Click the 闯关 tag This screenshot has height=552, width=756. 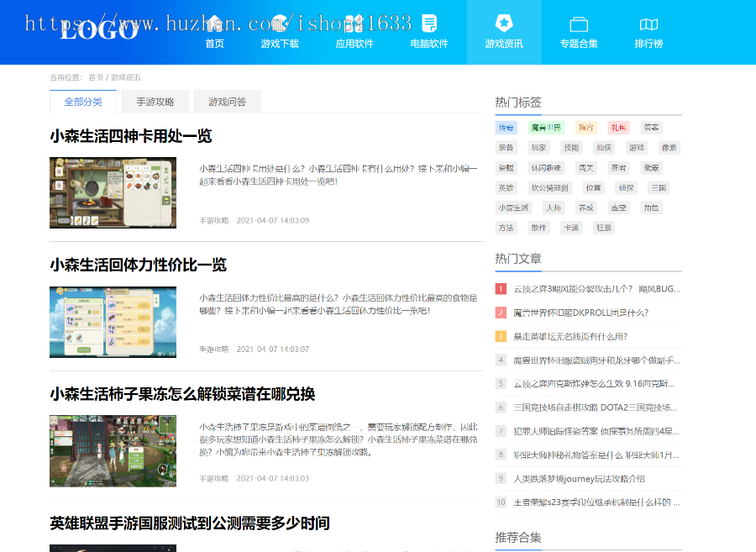[586, 168]
